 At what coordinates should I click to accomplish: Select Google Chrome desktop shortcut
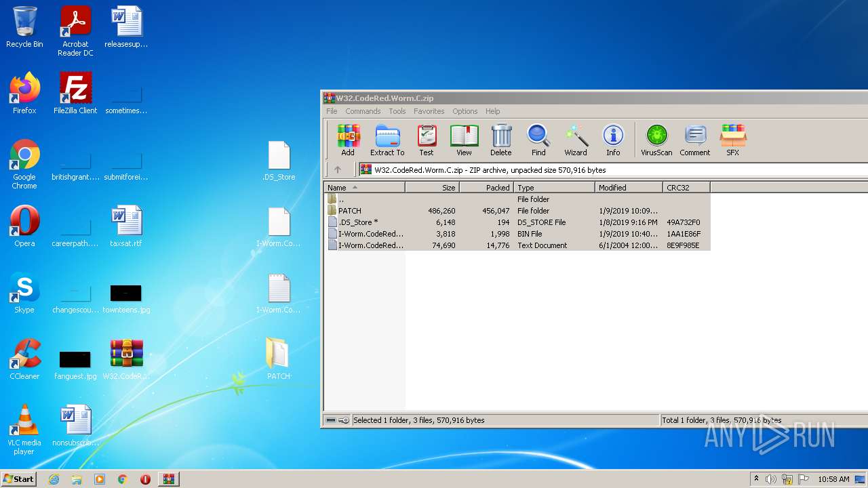(x=24, y=164)
